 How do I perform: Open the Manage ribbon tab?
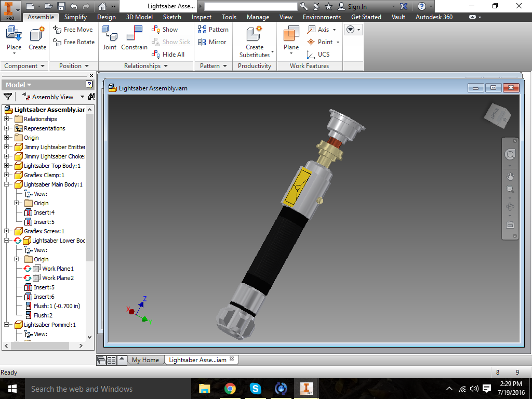pos(258,17)
